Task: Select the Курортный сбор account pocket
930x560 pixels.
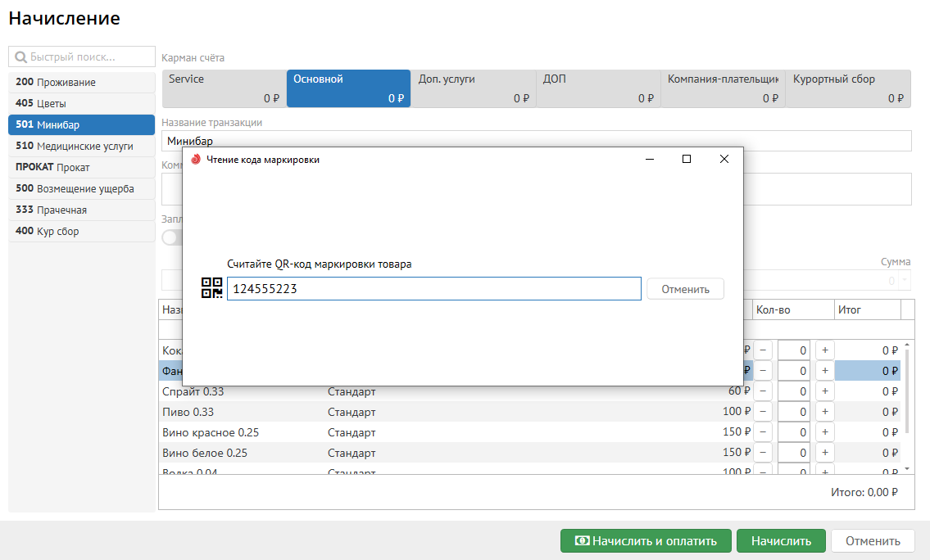Action: pyautogui.click(x=848, y=88)
